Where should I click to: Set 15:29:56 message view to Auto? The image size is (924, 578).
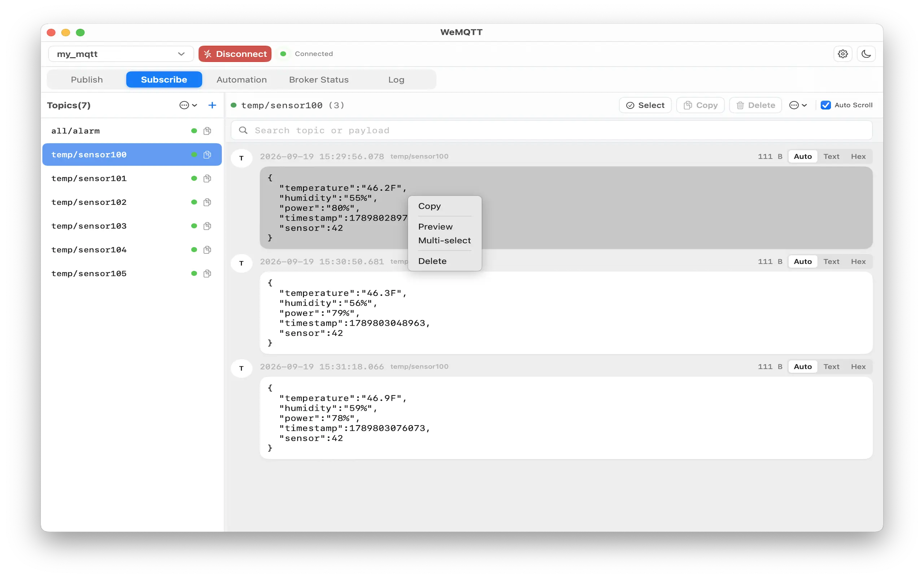803,156
